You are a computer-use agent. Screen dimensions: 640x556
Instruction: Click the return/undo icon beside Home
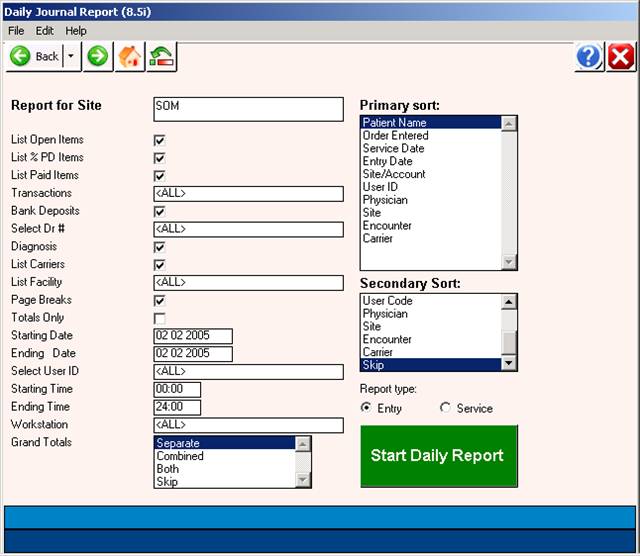pos(161,57)
